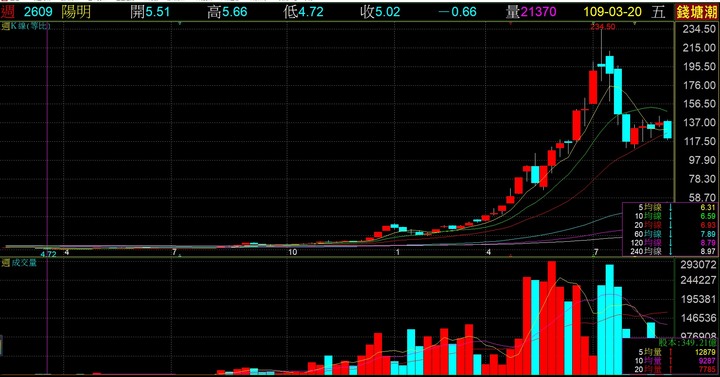Click the close price 收5.02
This screenshot has width=720, height=377.
click(x=380, y=12)
